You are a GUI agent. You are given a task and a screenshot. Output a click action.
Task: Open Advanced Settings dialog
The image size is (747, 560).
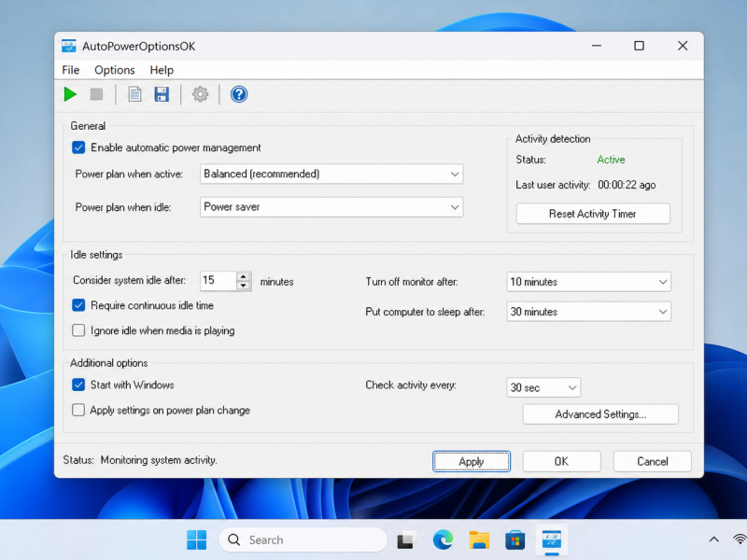pyautogui.click(x=600, y=414)
